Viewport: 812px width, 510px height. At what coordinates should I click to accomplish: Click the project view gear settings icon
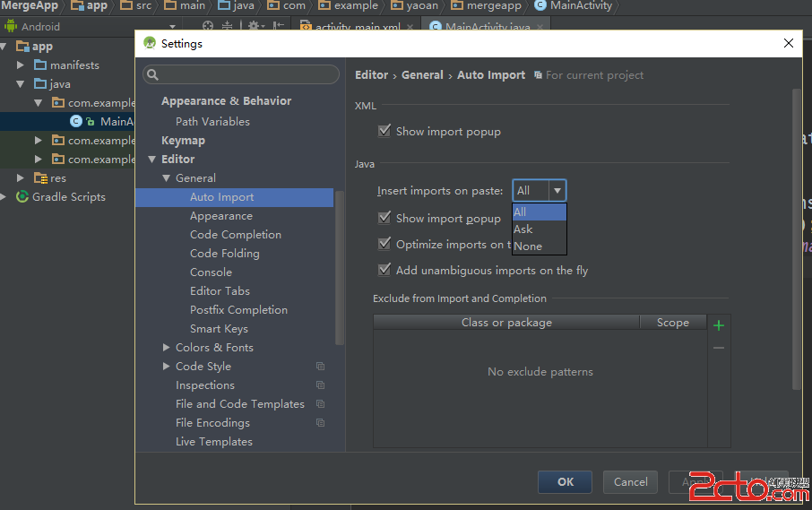tap(254, 26)
